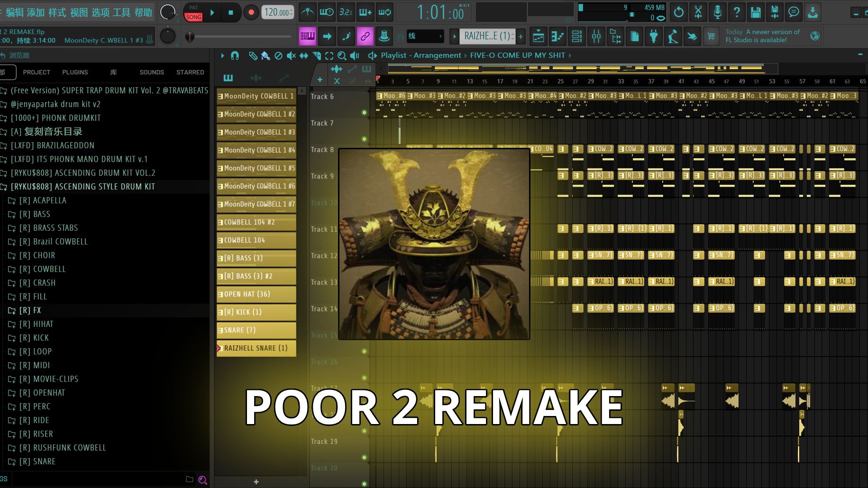Expand the [1000+] PHONK DRUMKIT folder
The image size is (868, 488).
[x=55, y=118]
